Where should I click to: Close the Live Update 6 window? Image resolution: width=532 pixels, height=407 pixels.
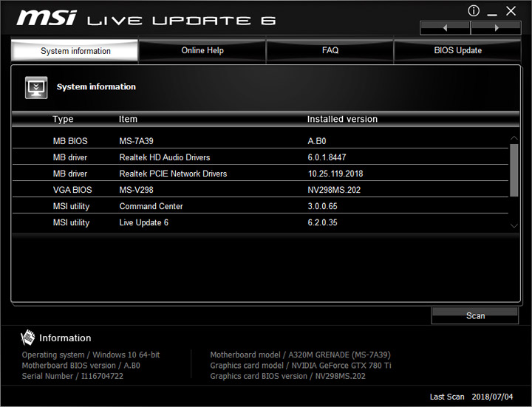point(511,11)
